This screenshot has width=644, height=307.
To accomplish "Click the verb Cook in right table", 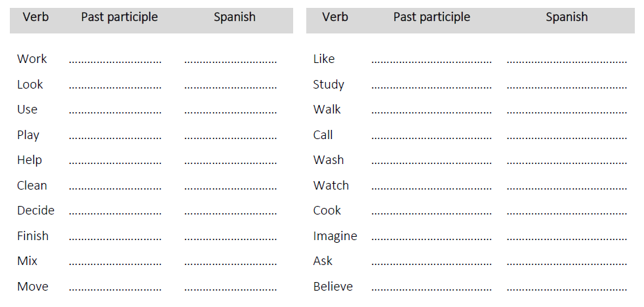I will tap(327, 211).
